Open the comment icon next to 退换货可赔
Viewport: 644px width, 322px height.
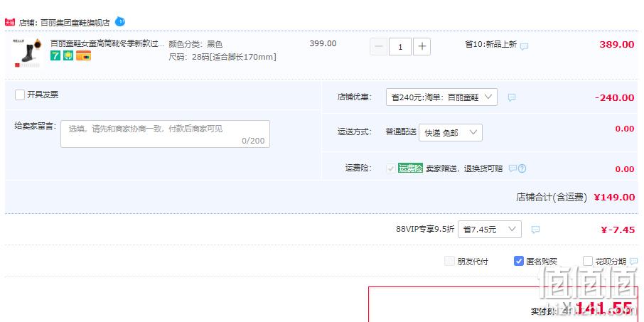click(512, 168)
